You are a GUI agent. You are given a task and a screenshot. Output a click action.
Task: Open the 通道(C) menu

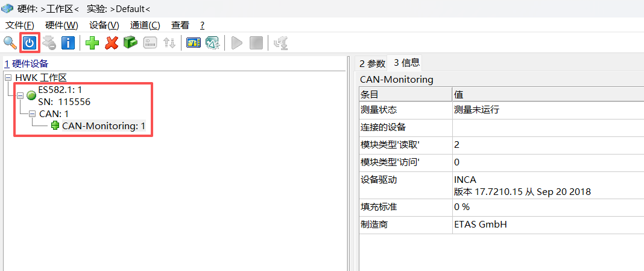145,25
